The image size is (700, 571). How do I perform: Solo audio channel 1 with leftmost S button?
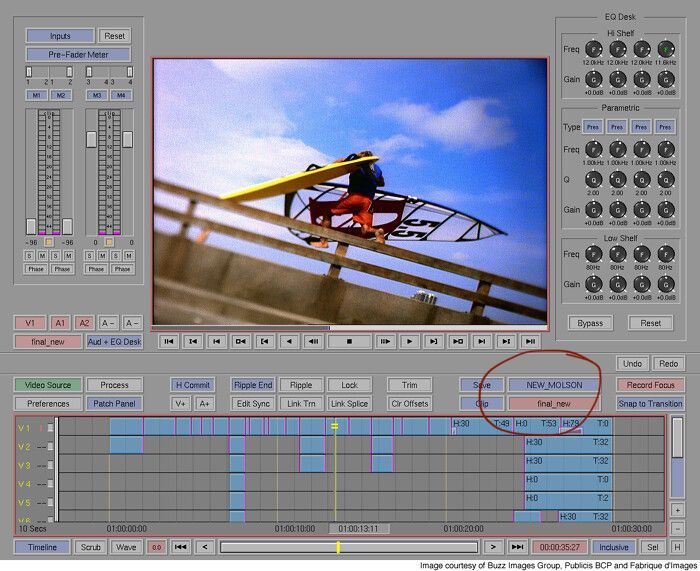[x=29, y=256]
